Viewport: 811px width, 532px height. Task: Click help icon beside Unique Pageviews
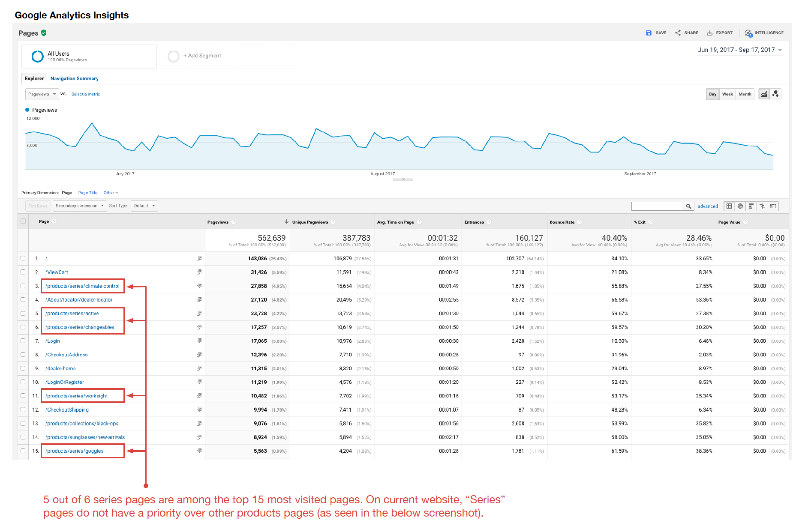[333, 222]
